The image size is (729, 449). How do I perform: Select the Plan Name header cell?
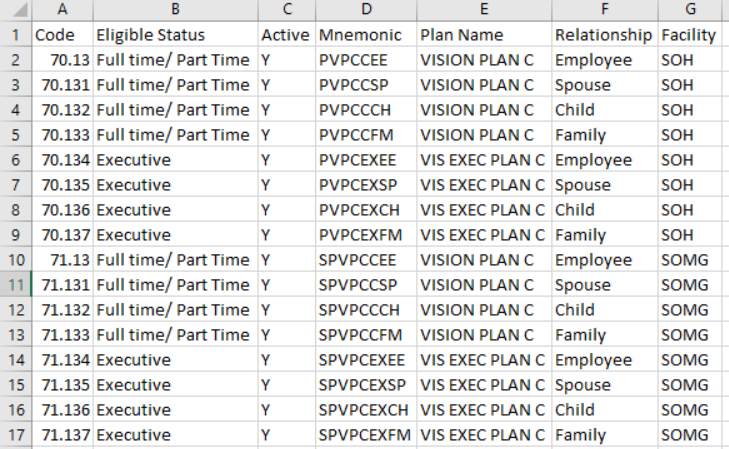483,35
